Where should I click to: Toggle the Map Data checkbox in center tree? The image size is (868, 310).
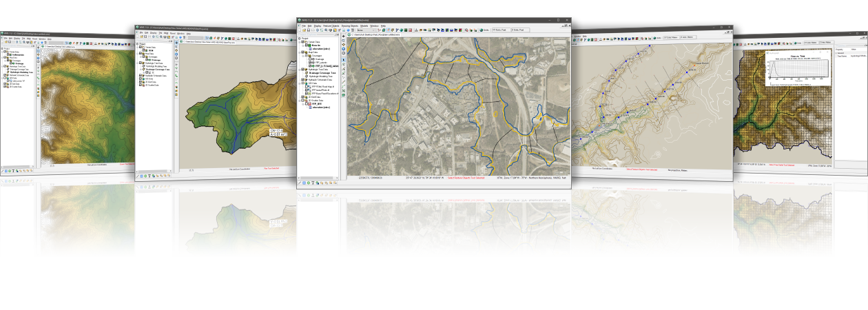[302, 52]
